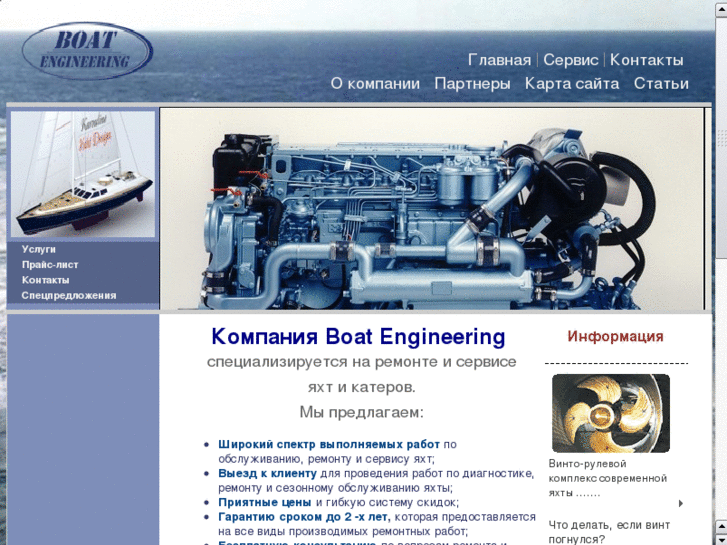This screenshot has width=727, height=545.
Task: Click the scroll up arrow at top
Action: point(721,10)
